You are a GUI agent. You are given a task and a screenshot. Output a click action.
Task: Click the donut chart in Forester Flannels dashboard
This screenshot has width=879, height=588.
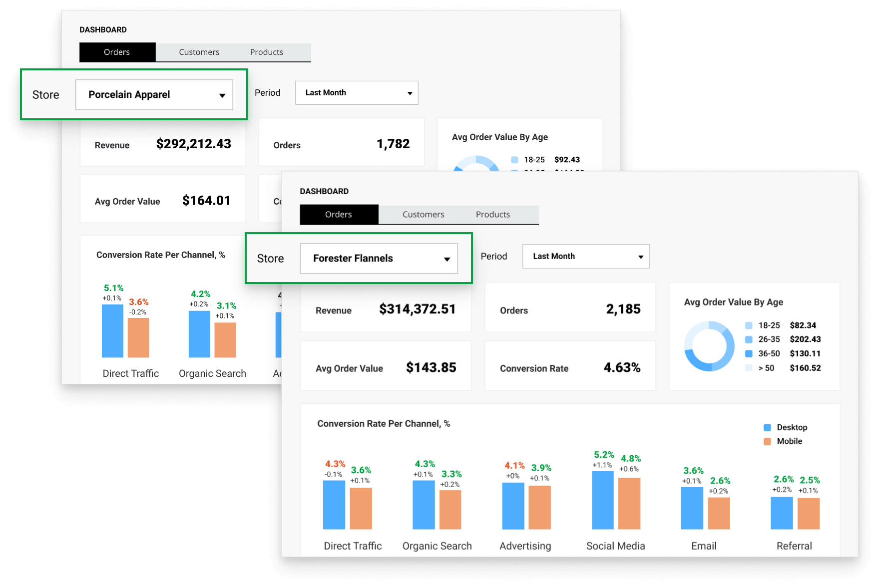pos(709,346)
